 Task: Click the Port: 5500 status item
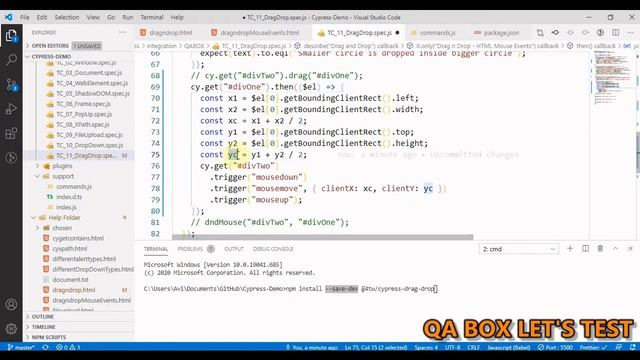pyautogui.click(x=555, y=347)
